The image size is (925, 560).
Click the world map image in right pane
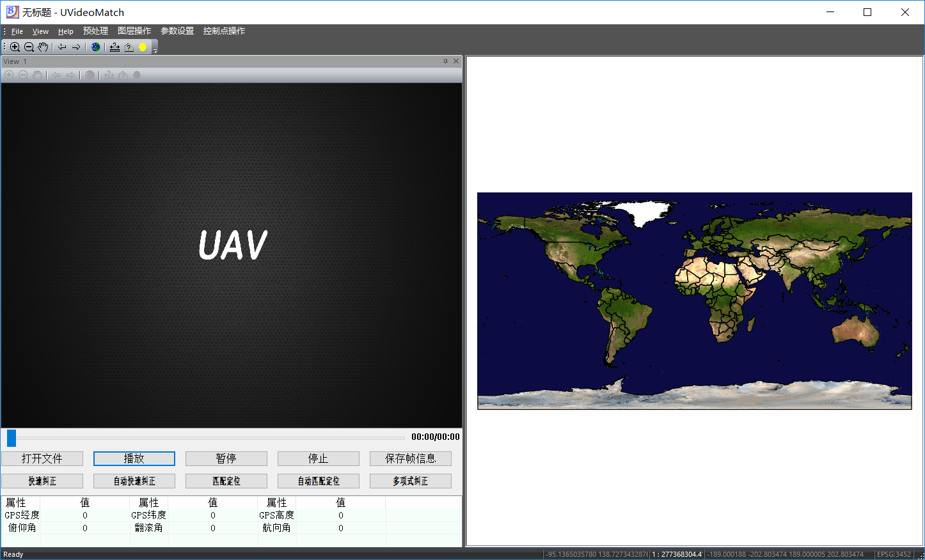(x=694, y=300)
